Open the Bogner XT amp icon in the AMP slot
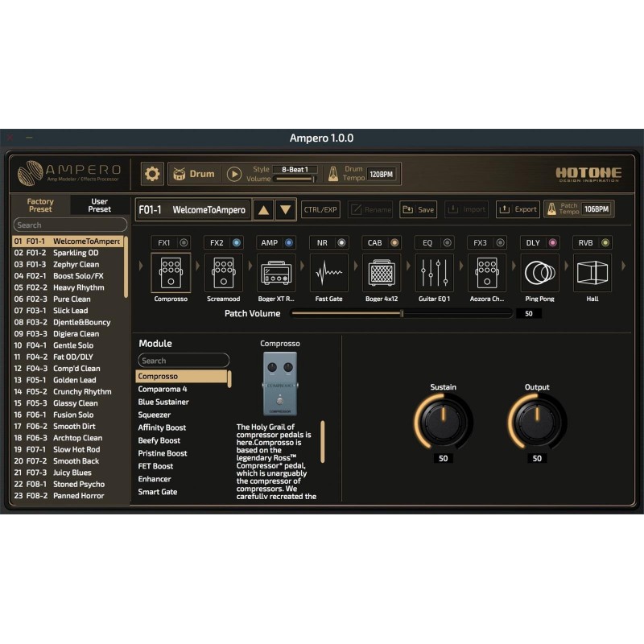Screen dimensions: 644x644 (275, 273)
